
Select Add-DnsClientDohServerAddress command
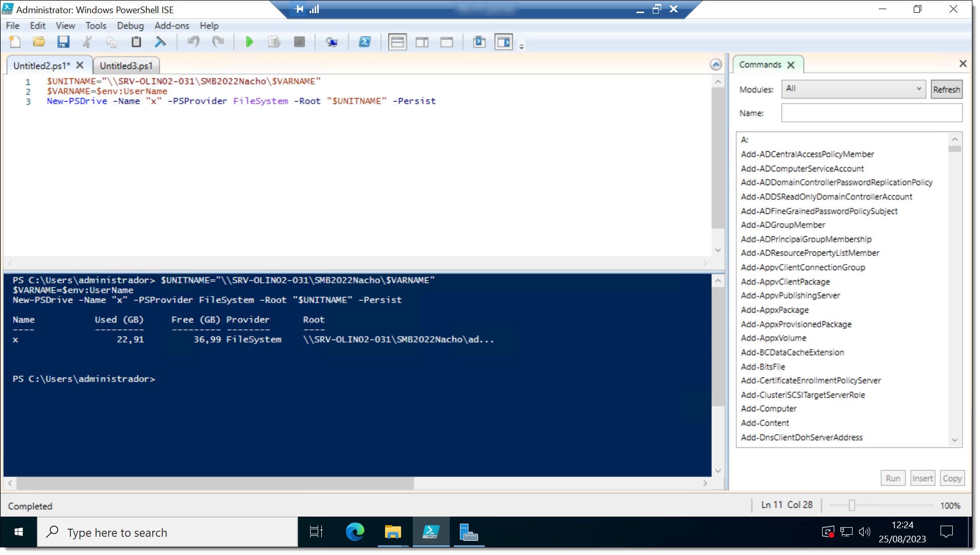pyautogui.click(x=801, y=437)
